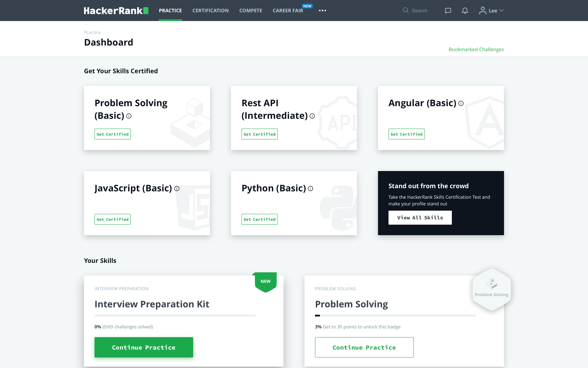Viewport: 588px width, 368px height.
Task: Get Certified in Python (Basic)
Action: [260, 219]
